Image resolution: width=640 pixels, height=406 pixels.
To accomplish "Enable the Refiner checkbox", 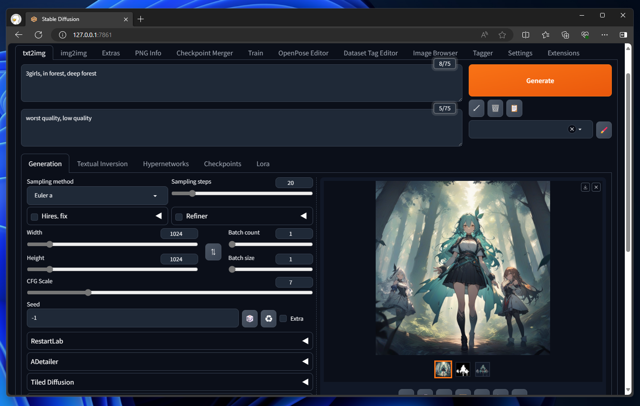I will point(179,216).
